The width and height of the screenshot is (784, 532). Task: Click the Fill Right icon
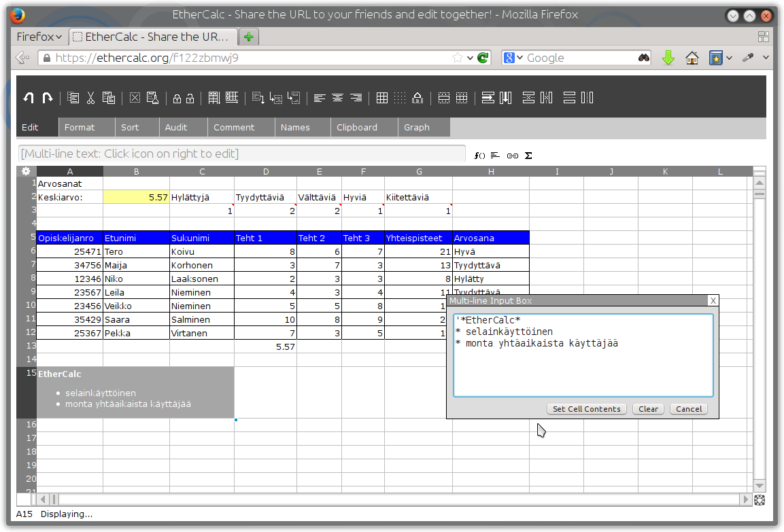pos(231,98)
